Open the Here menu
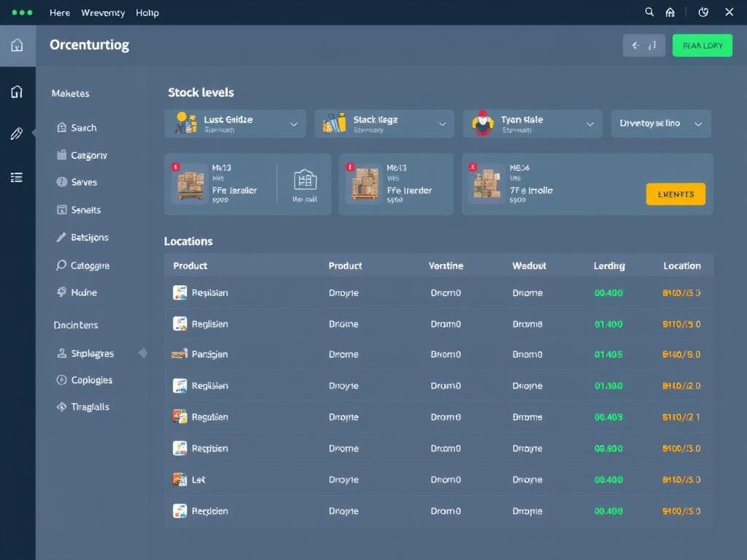 tap(60, 13)
